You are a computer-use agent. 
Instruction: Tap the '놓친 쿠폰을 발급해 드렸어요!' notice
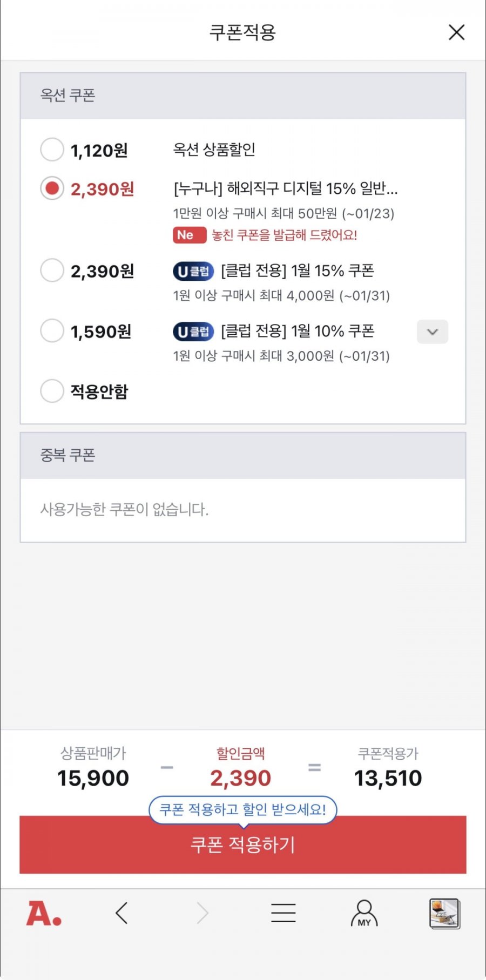(284, 235)
